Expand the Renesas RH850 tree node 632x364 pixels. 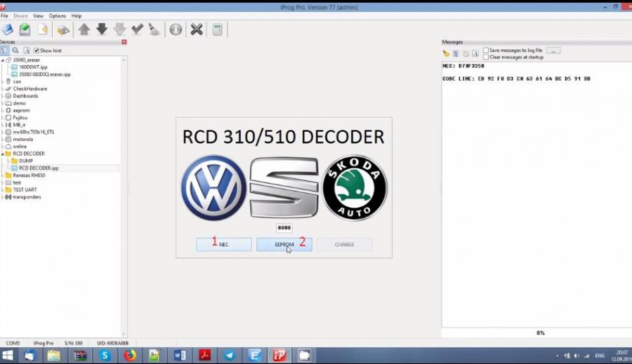pyautogui.click(x=2, y=175)
